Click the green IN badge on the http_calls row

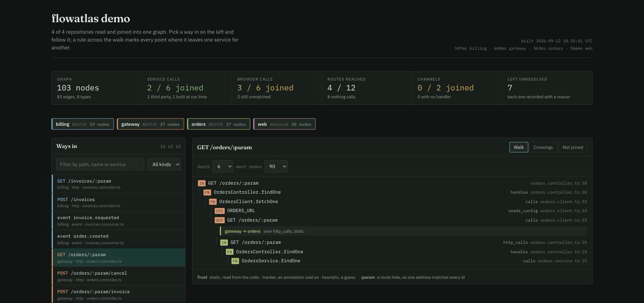click(224, 243)
